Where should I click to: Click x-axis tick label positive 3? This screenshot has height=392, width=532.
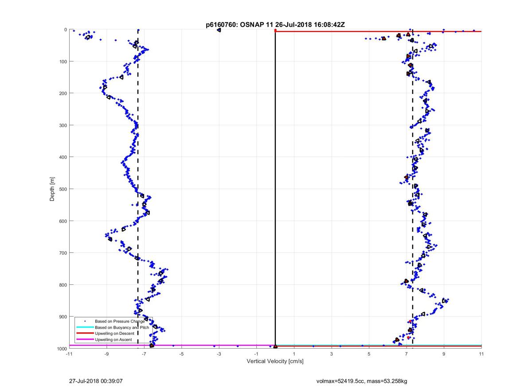tap(332, 354)
